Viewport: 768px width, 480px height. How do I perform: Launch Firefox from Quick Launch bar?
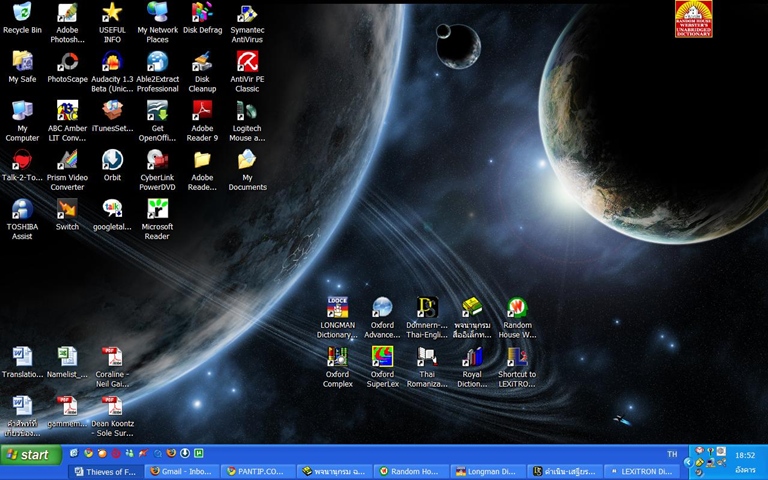pyautogui.click(x=170, y=453)
